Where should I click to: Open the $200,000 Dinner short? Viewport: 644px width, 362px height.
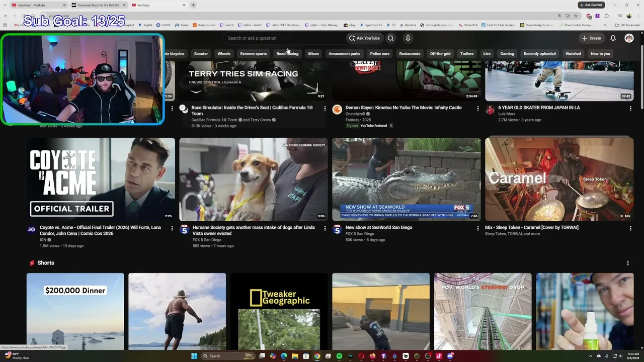[x=75, y=311]
